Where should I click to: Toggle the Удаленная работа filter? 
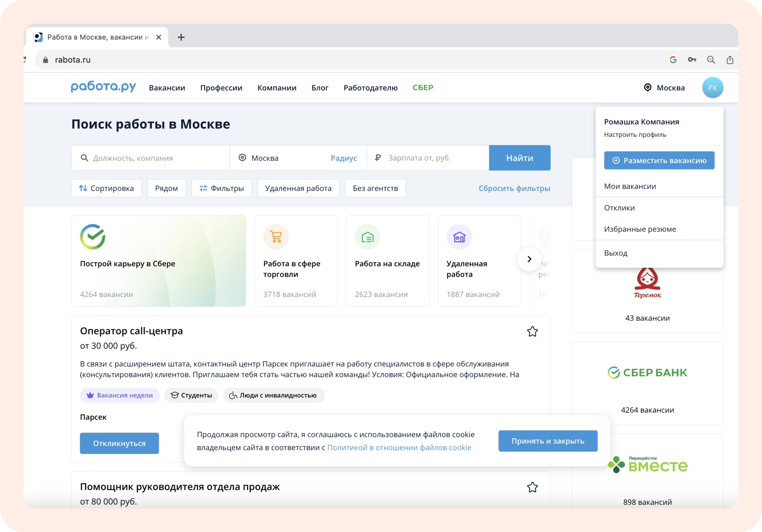[x=298, y=188]
